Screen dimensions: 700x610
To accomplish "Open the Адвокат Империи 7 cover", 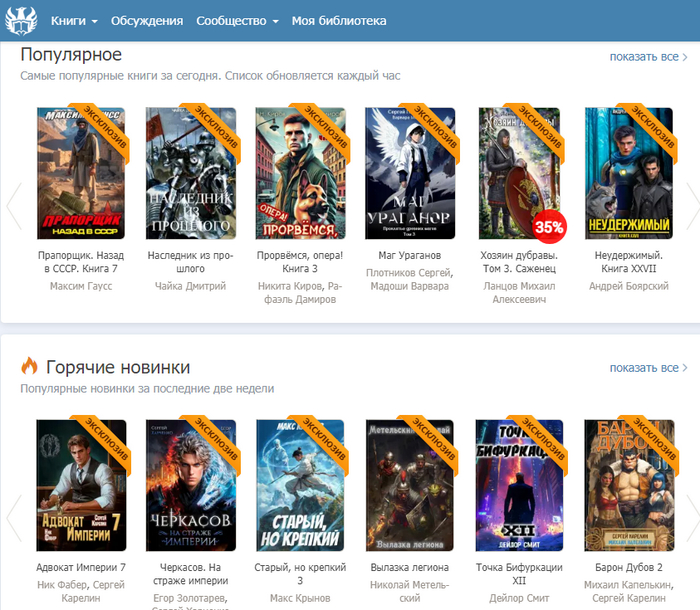I will 81,485.
